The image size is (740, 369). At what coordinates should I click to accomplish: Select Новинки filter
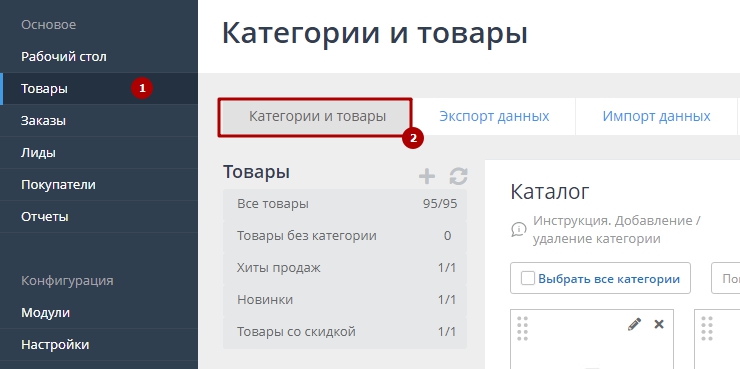pos(345,300)
